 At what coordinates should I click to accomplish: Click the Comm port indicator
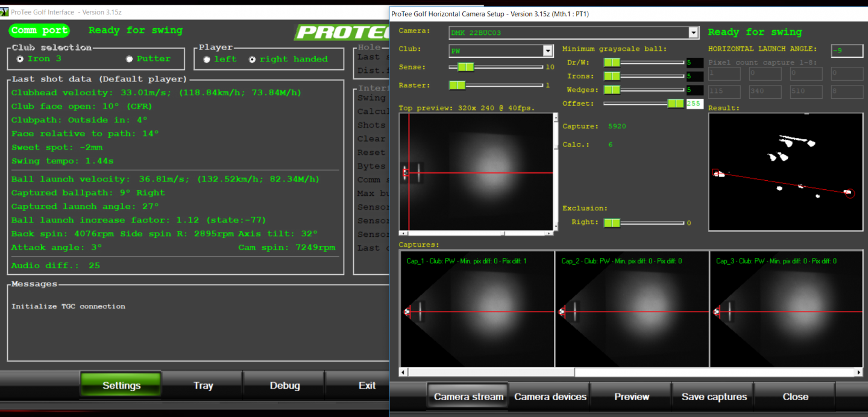pyautogui.click(x=39, y=31)
